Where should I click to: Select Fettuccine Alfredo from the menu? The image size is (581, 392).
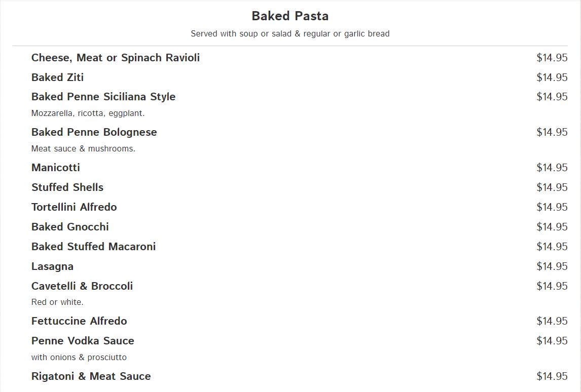79,321
